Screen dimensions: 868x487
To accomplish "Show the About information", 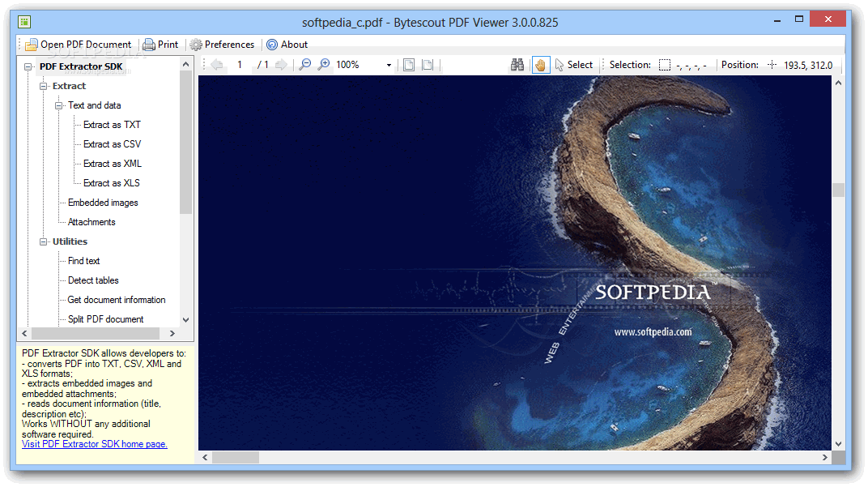I will tap(287, 45).
